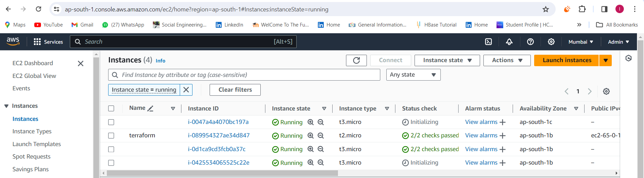The image size is (644, 178).
Task: Open table preferences gear icon
Action: click(x=606, y=91)
